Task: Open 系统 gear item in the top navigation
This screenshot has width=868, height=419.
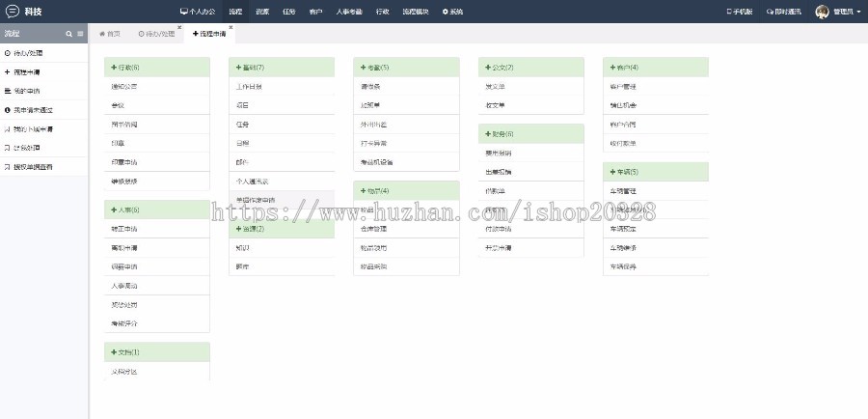Action: tap(452, 12)
